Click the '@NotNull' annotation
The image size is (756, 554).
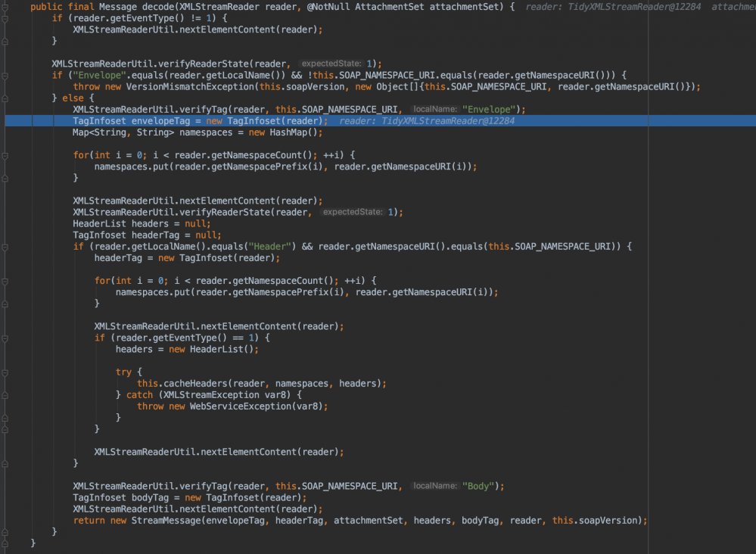pyautogui.click(x=328, y=7)
